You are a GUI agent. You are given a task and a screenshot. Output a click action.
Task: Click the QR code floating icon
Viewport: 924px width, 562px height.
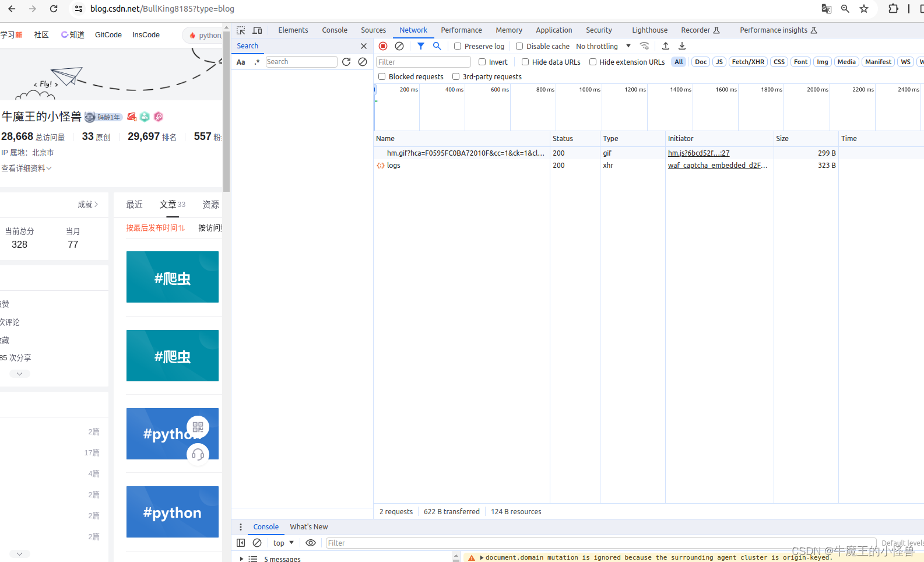(x=198, y=427)
